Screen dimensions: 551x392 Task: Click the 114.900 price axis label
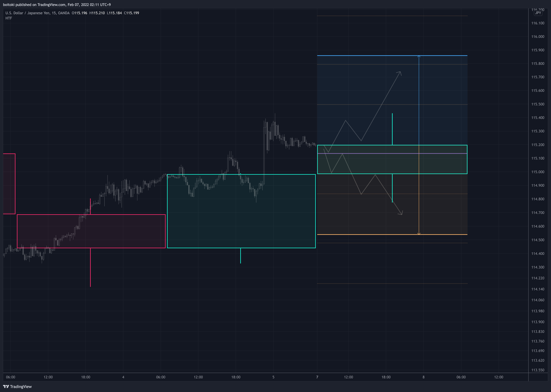(x=538, y=186)
